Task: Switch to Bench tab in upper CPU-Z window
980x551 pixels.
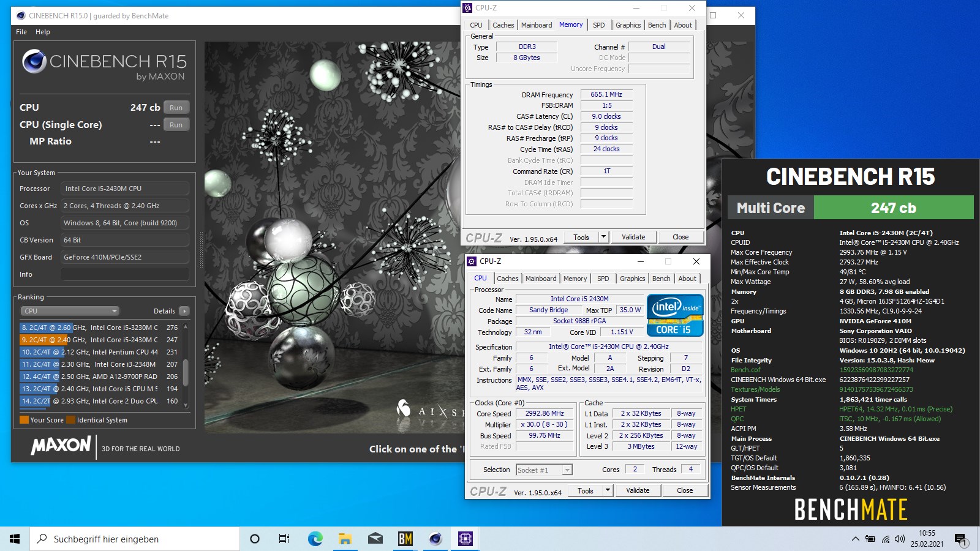Action: pyautogui.click(x=657, y=25)
